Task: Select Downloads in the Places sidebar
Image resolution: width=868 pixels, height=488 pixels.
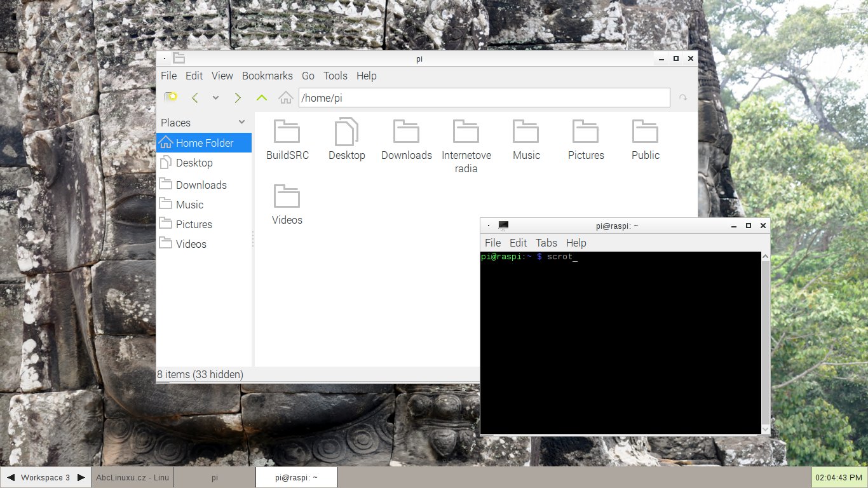Action: click(x=201, y=185)
